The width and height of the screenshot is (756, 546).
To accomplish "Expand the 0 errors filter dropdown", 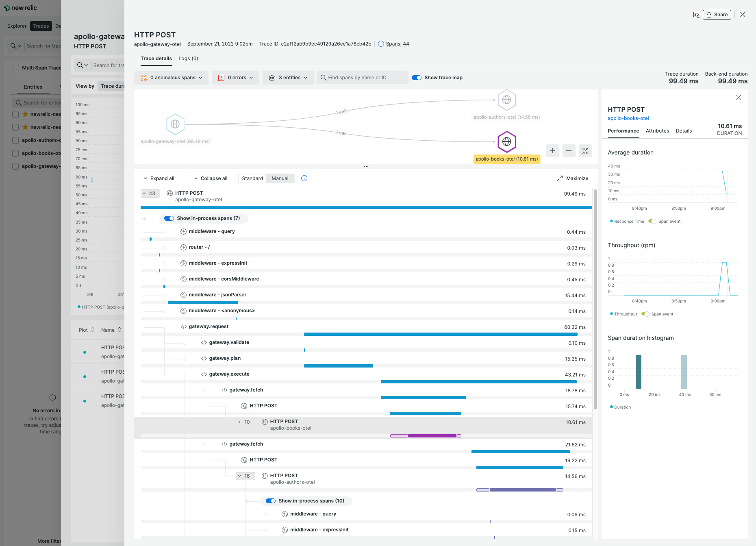I will pyautogui.click(x=251, y=77).
